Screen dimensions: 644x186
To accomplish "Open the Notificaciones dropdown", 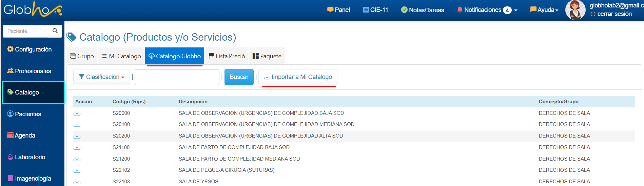I will point(487,10).
